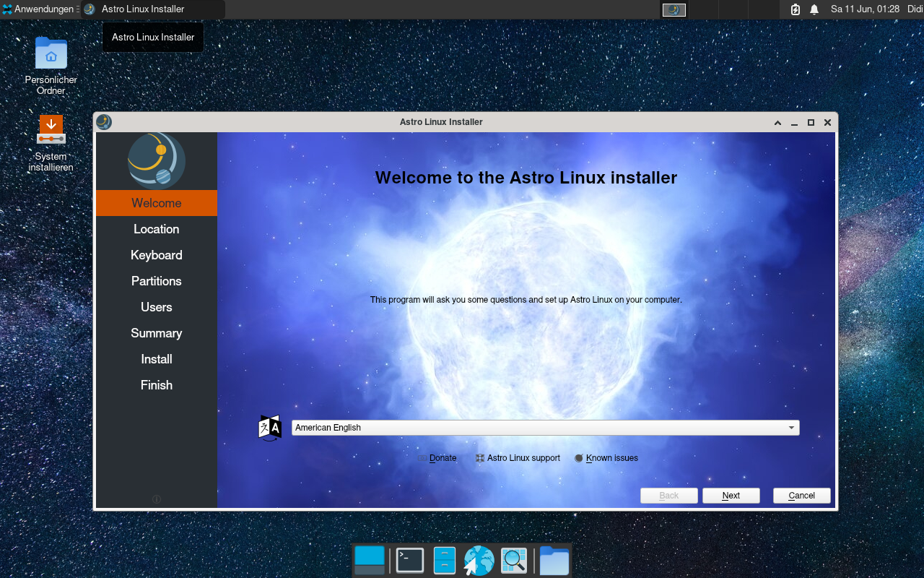924x578 pixels.
Task: Click the Donate icon
Action: point(422,458)
